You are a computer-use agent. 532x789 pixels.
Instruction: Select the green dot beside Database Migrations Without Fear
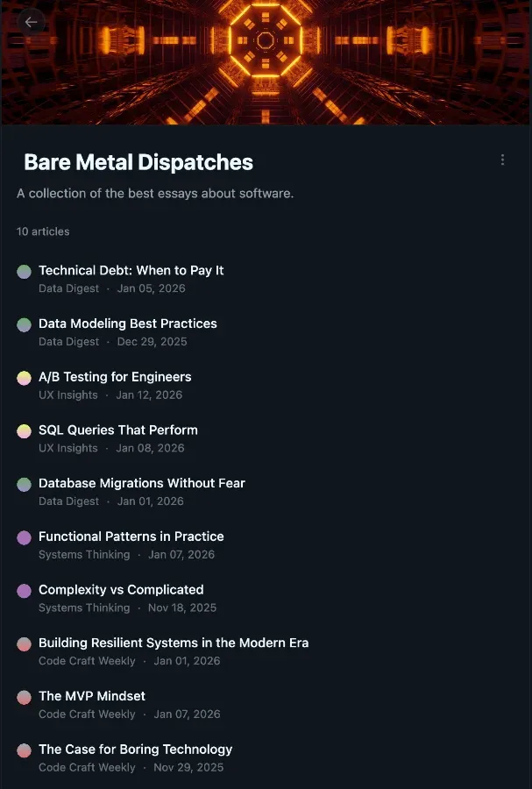coord(24,484)
